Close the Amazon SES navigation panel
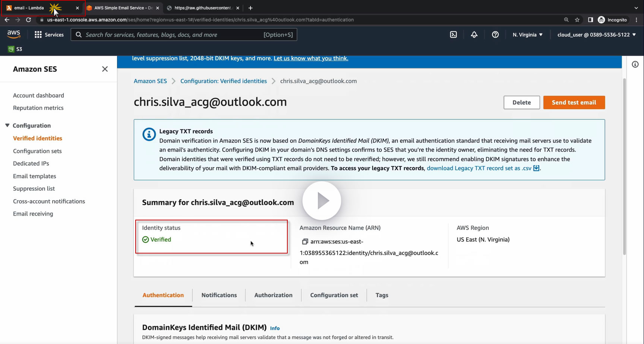The height and width of the screenshot is (344, 644). tap(105, 69)
